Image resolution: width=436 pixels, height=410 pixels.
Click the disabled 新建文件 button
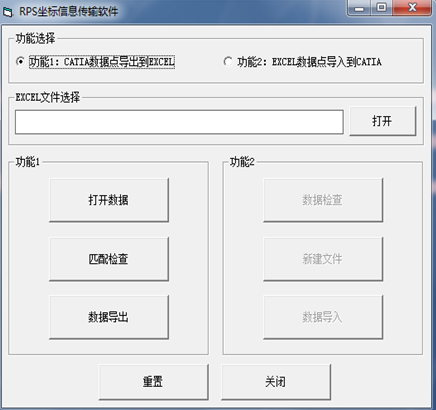click(x=323, y=259)
